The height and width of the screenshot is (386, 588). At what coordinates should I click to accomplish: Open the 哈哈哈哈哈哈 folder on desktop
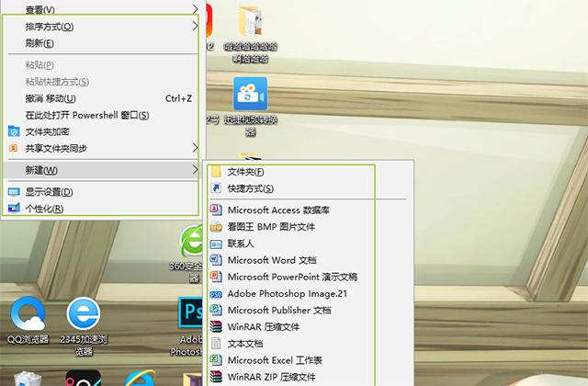point(250,23)
